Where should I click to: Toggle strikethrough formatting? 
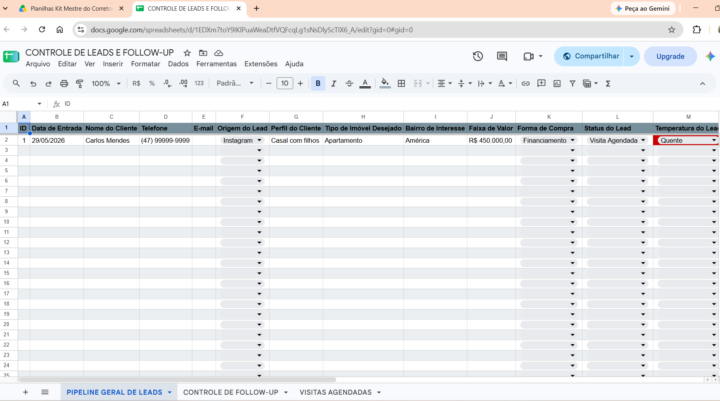pos(349,84)
